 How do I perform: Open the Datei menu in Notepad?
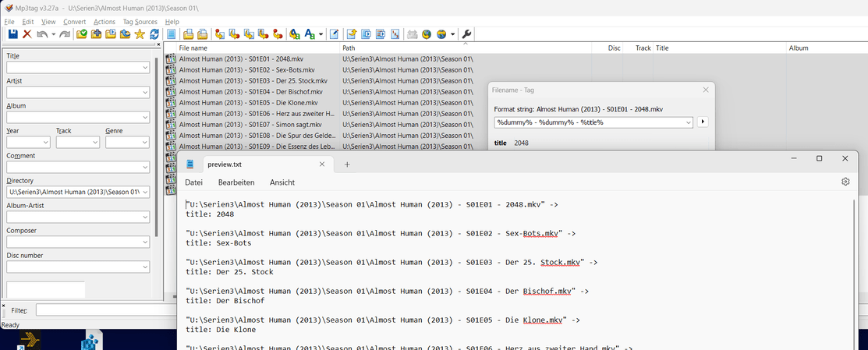[193, 182]
